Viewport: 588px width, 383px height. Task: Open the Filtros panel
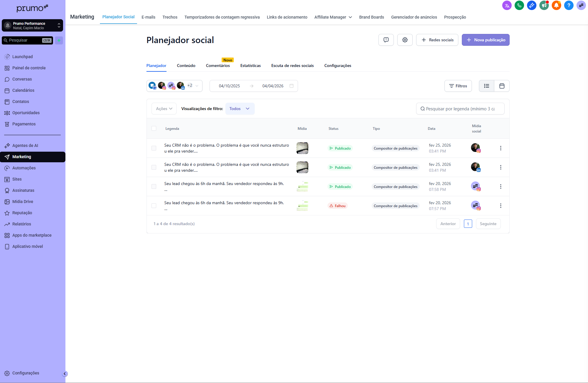pos(458,86)
